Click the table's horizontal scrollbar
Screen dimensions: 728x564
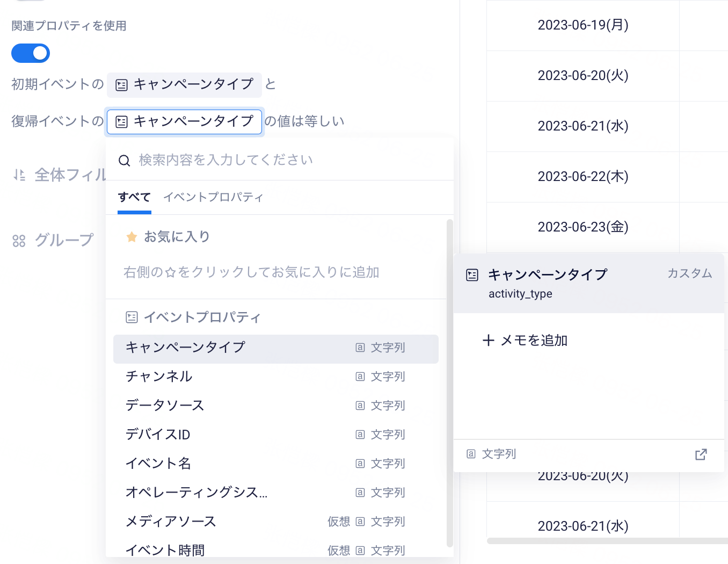(607, 541)
